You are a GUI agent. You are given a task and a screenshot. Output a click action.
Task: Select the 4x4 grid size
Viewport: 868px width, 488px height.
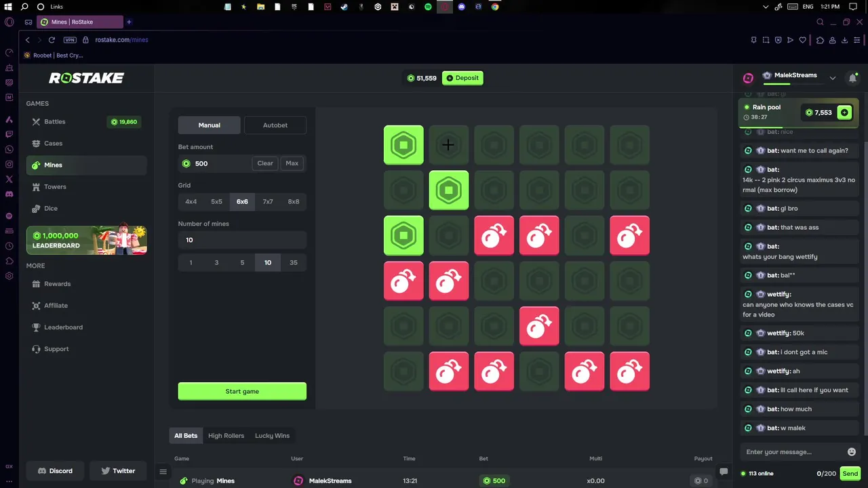[191, 202]
